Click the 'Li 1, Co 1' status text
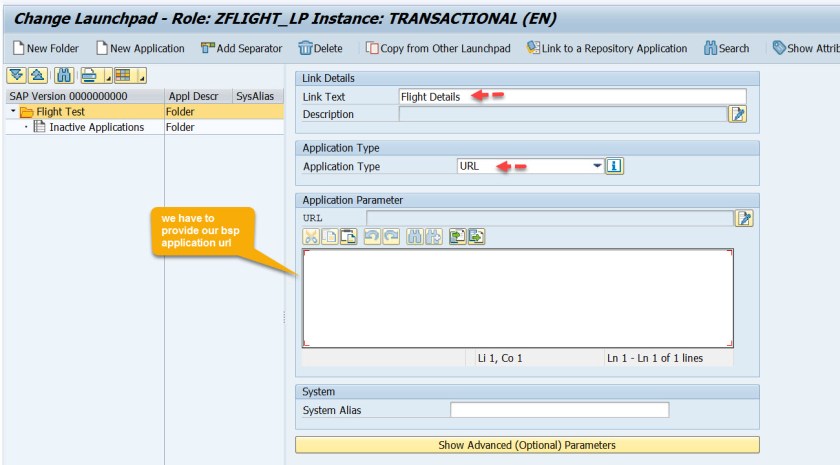Image resolution: width=840 pixels, height=465 pixels. [x=500, y=358]
